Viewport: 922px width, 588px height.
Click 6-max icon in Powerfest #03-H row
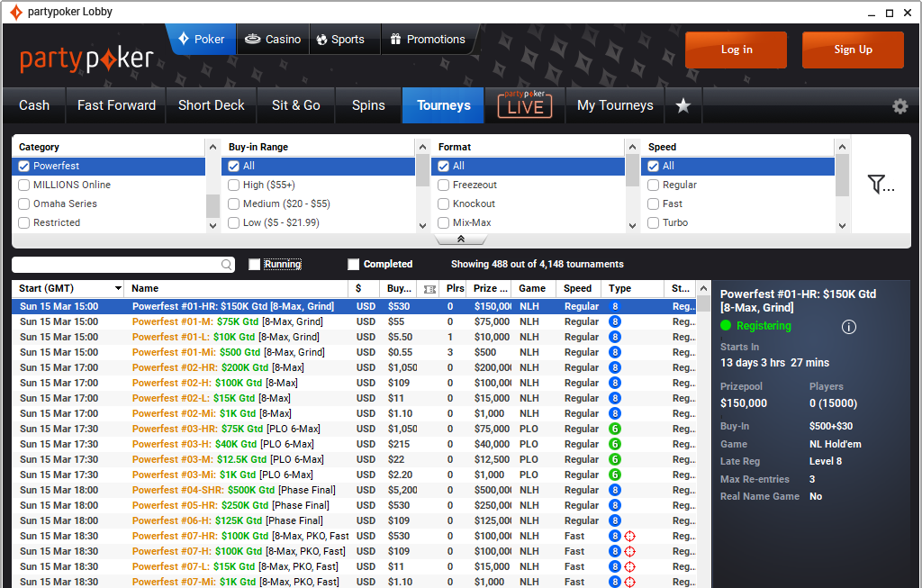(x=614, y=444)
